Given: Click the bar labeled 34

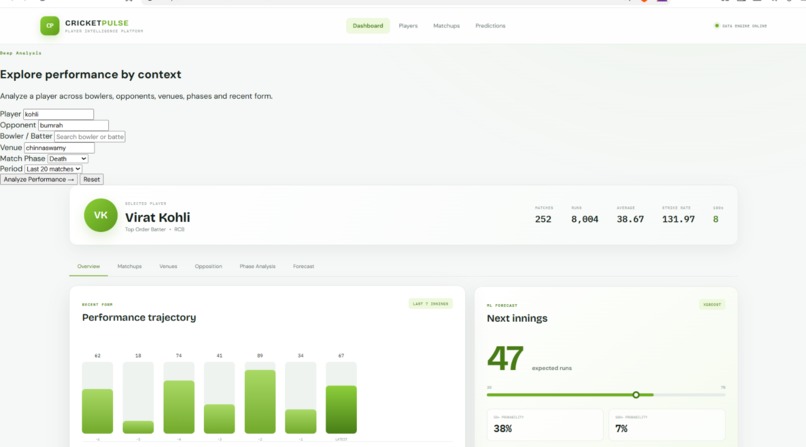Looking at the screenshot, I should pyautogui.click(x=301, y=421).
